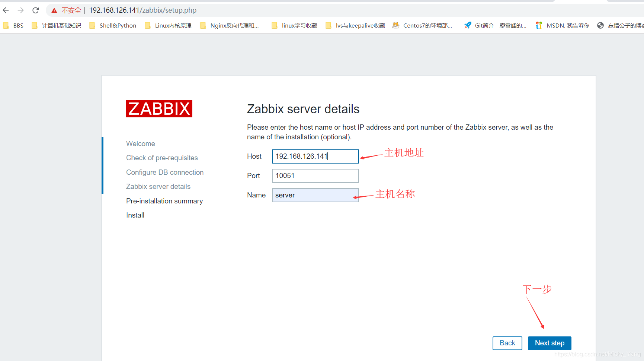The height and width of the screenshot is (361, 644).
Task: Select Configure DB connection step
Action: (165, 172)
